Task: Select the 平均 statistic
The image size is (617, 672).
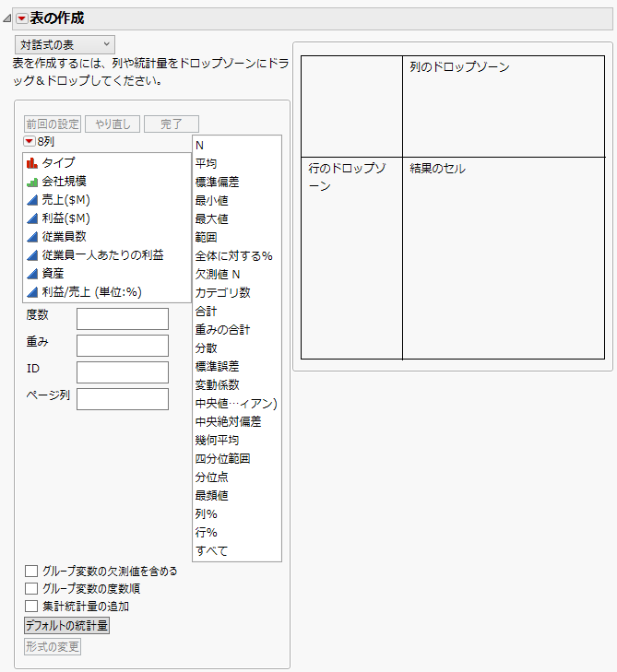Action: point(207,164)
